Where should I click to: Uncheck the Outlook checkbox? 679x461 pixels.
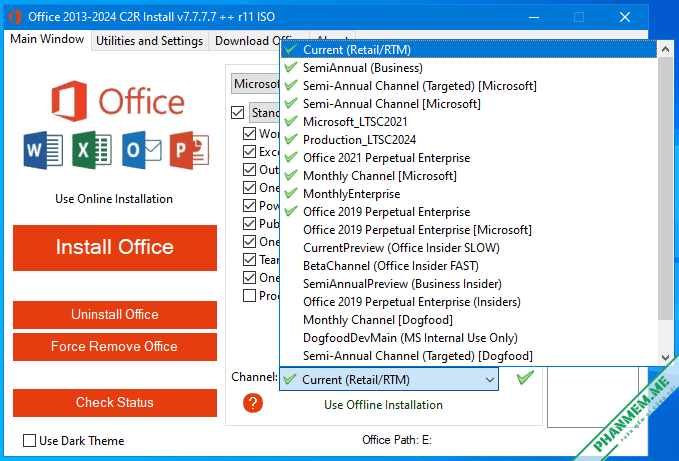coord(249,169)
